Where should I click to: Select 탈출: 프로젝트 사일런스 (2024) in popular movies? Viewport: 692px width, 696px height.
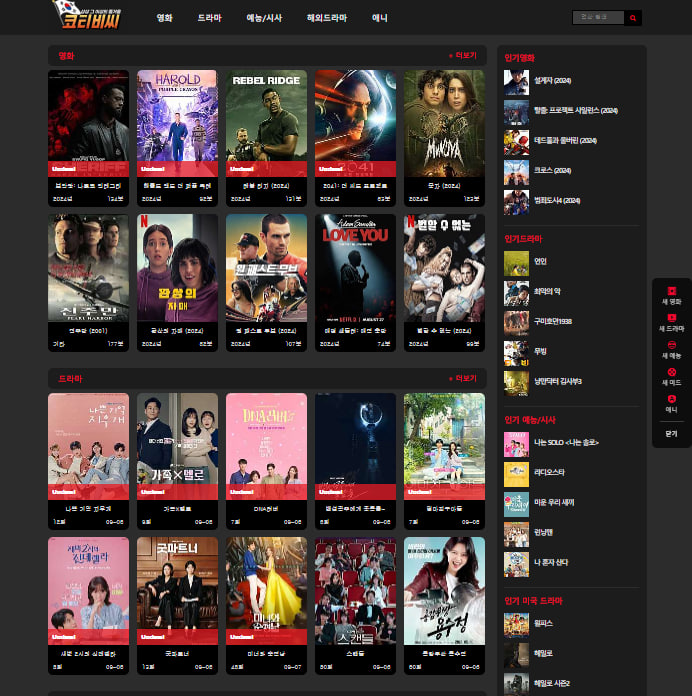point(576,111)
